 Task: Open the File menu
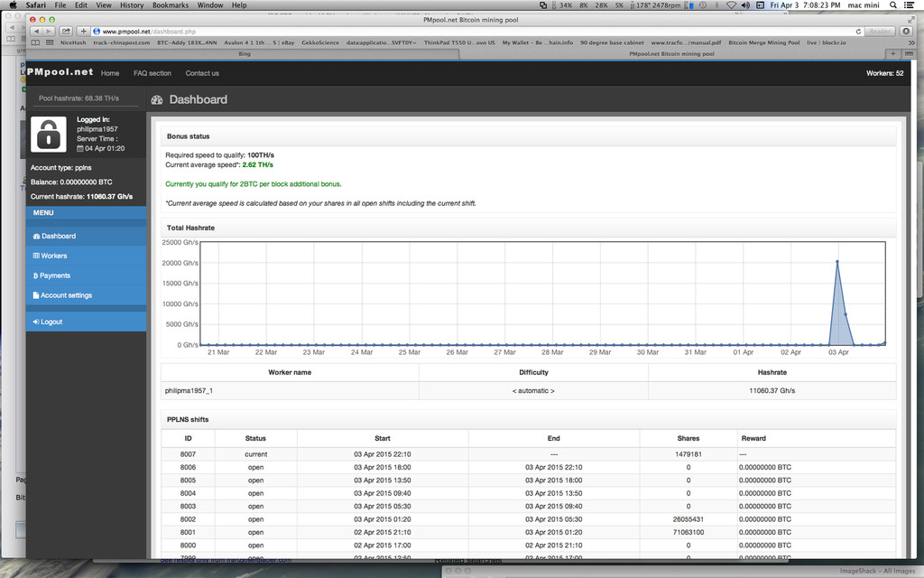(x=60, y=5)
